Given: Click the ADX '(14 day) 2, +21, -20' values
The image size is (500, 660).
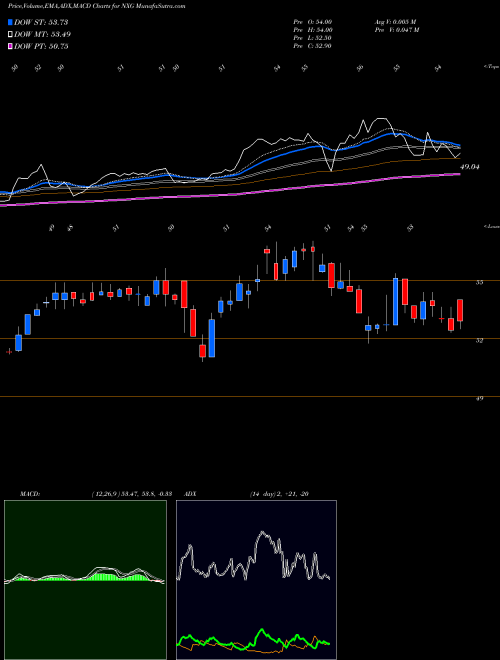Looking at the screenshot, I should click(279, 494).
